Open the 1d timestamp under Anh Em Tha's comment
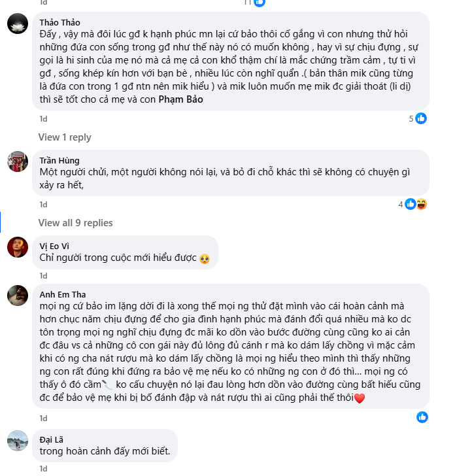Screen dimensions: 455x476 click(x=43, y=418)
